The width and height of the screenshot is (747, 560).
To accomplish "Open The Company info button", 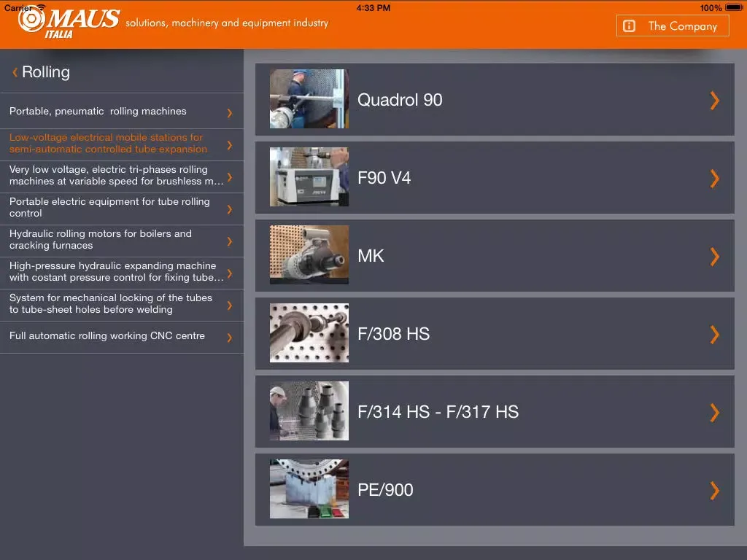I will (x=672, y=26).
